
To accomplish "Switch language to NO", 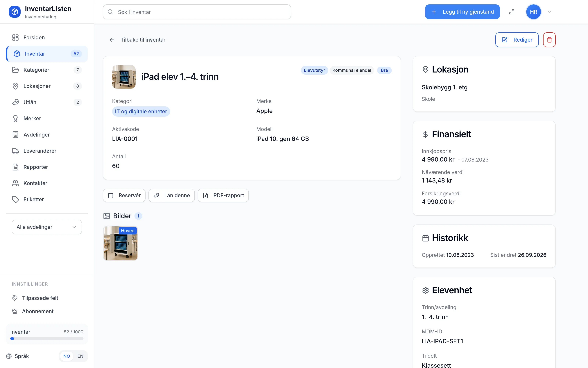I will pos(67,356).
